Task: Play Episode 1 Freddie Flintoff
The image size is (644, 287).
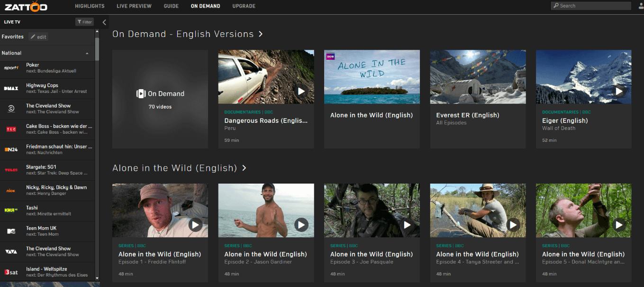Action: pyautogui.click(x=195, y=224)
